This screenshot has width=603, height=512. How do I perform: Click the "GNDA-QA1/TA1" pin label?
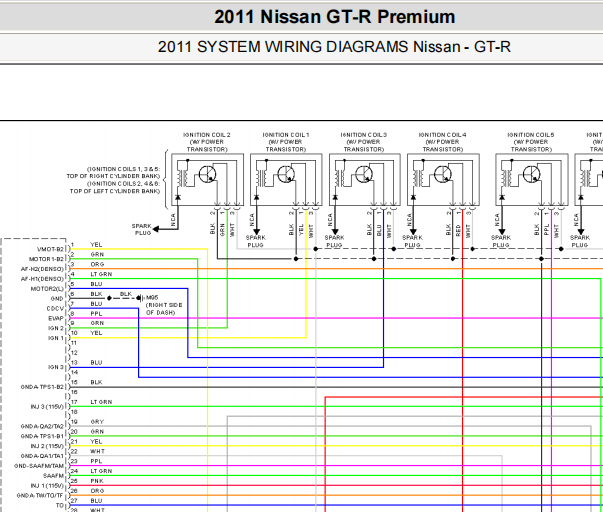(42, 456)
